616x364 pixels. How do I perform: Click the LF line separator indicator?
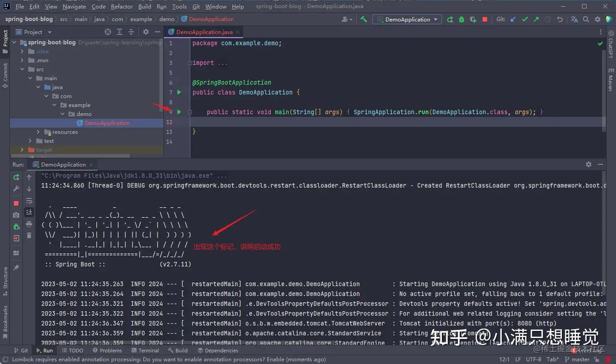[x=518, y=359]
